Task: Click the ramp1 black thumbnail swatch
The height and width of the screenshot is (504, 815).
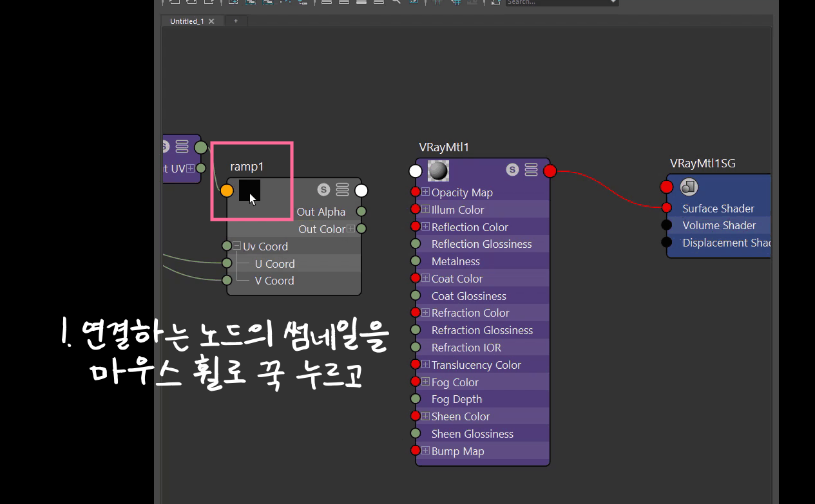Action: tap(249, 190)
